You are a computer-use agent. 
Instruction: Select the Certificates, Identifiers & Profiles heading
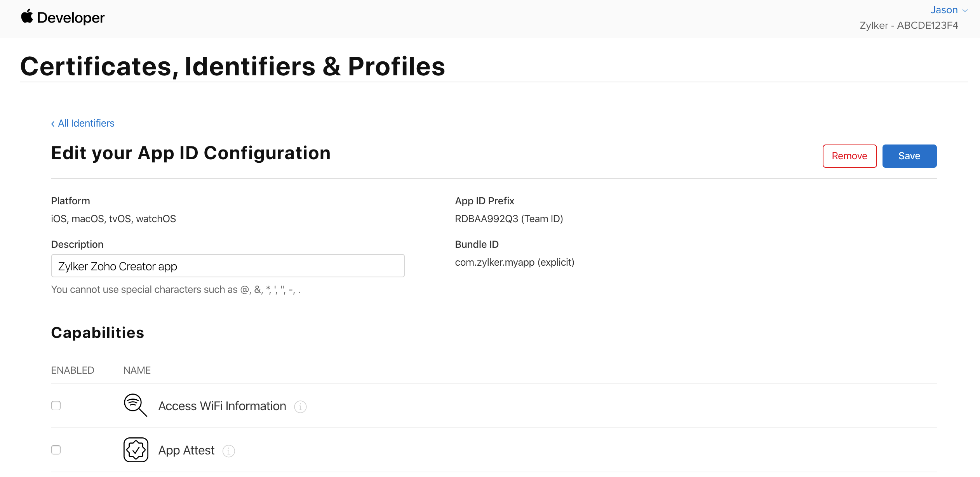coord(233,66)
